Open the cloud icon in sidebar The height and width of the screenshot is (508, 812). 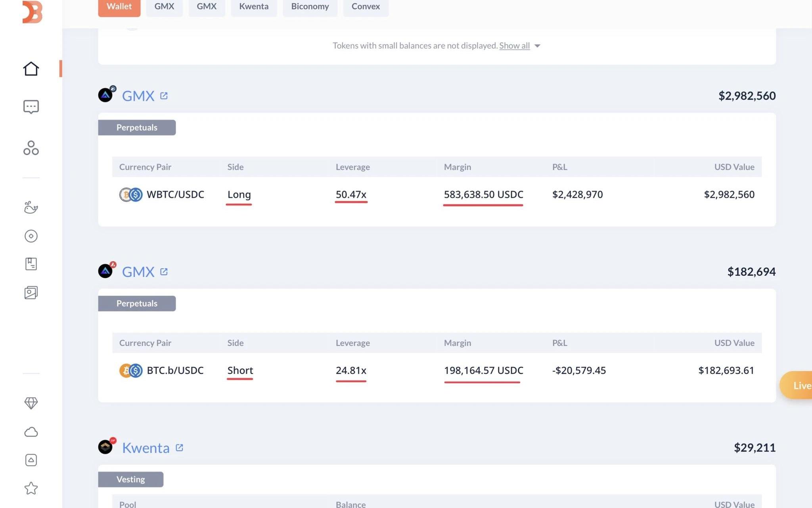point(31,432)
